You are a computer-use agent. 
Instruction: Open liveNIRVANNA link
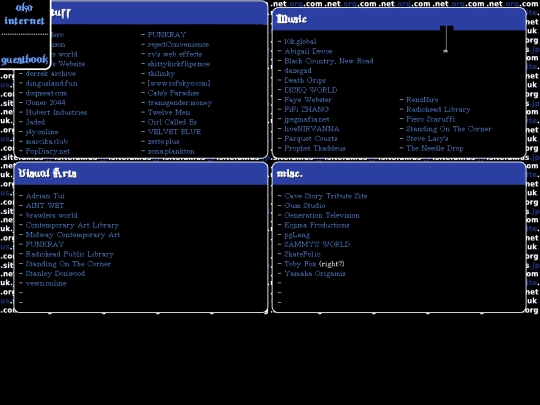(x=311, y=129)
